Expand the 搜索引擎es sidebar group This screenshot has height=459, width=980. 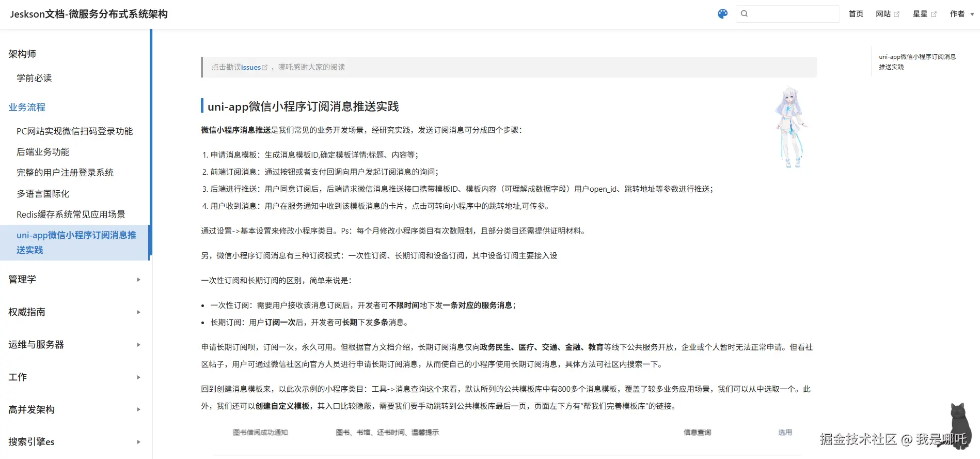click(75, 442)
